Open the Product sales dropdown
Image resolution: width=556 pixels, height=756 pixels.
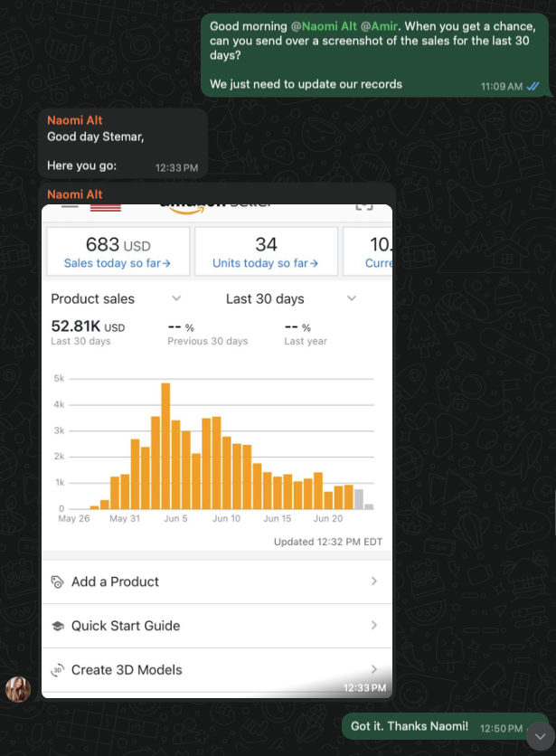pos(176,298)
